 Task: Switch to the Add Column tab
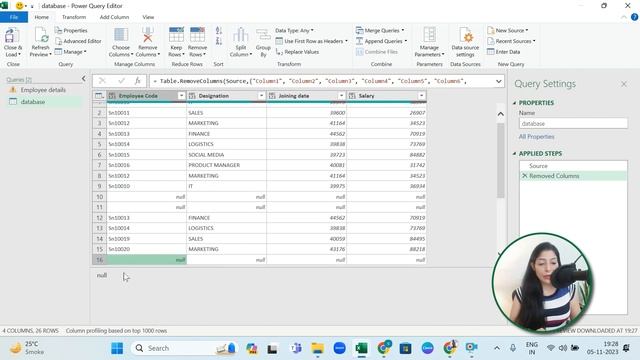(x=114, y=17)
